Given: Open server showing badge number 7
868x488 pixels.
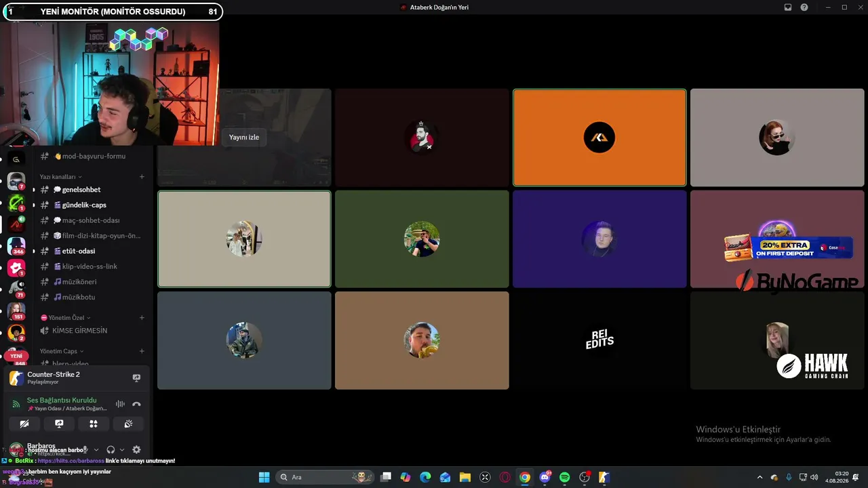Looking at the screenshot, I should point(16,181).
